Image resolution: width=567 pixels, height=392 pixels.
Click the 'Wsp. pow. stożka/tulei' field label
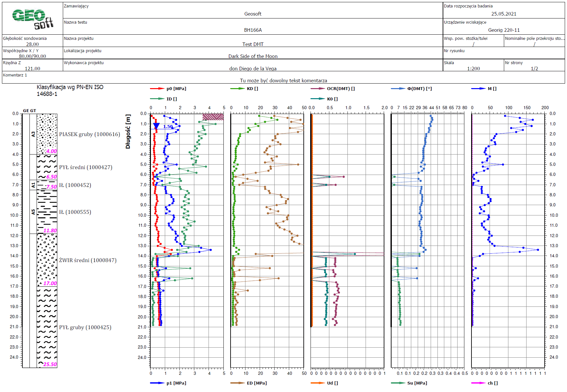click(x=465, y=38)
